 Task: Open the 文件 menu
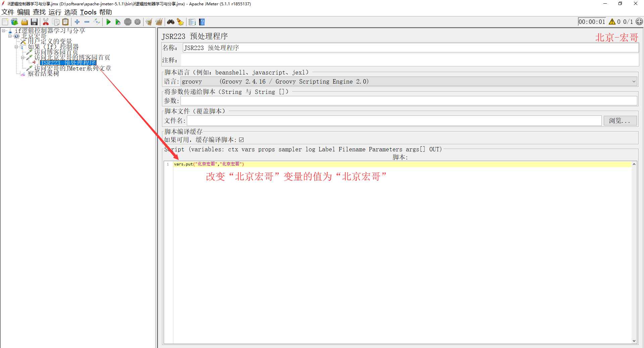(8, 12)
